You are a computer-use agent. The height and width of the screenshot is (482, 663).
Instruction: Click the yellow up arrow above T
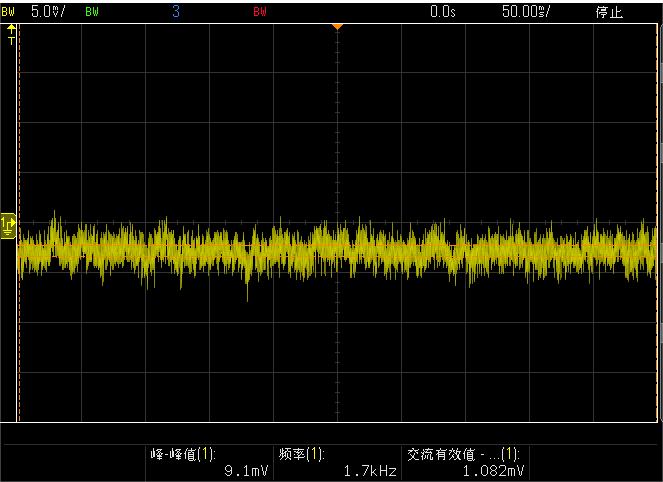pos(12,30)
